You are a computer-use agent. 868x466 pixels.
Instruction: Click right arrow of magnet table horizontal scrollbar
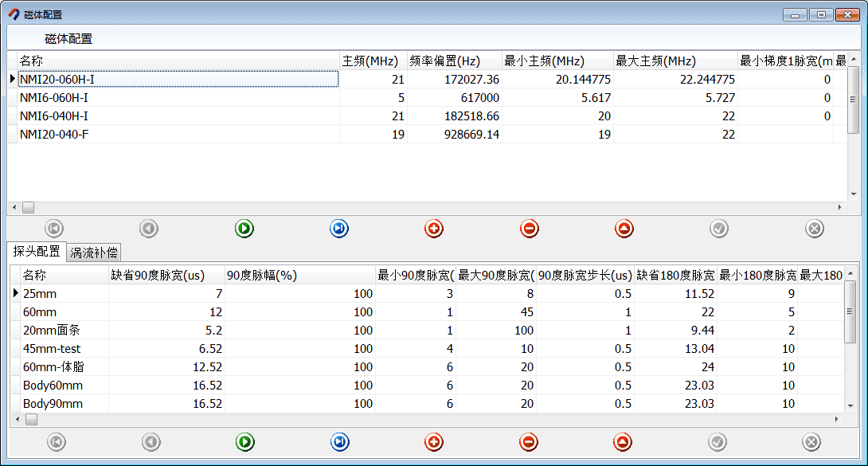839,207
